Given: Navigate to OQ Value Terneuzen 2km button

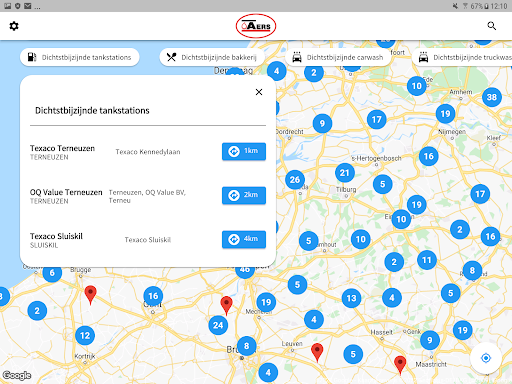Looking at the screenshot, I should [244, 195].
